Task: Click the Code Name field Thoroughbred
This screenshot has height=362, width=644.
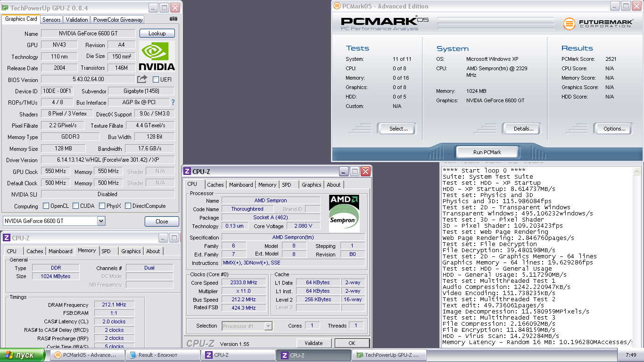Action: click(248, 209)
